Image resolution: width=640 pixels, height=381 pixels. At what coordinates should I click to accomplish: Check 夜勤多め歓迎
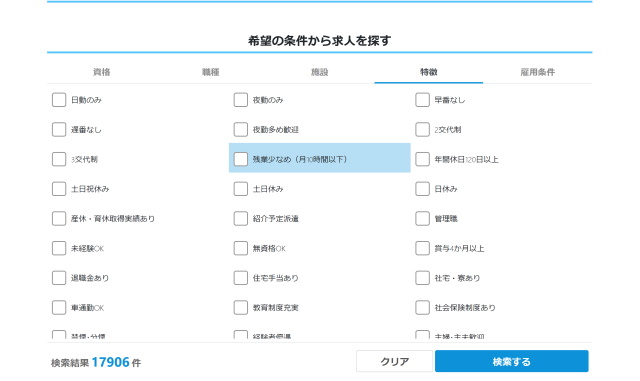click(x=240, y=129)
